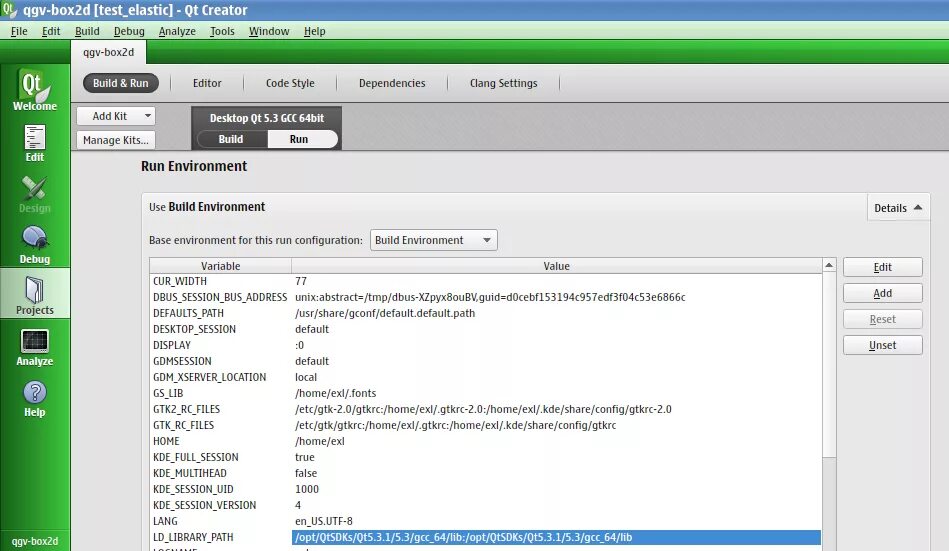949x551 pixels.
Task: Click the Qt Creator title bar icon
Action: [x=8, y=10]
